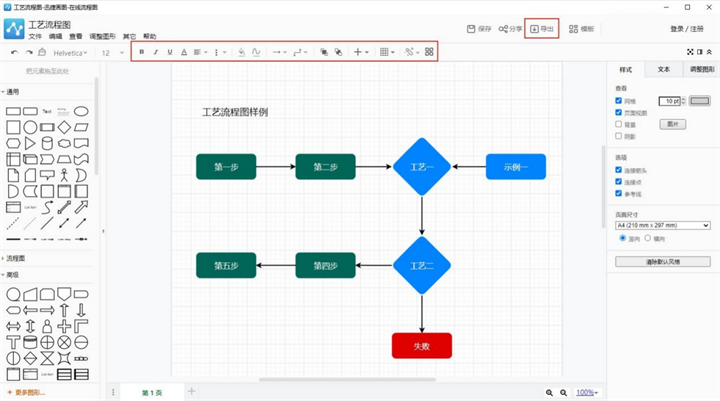Click the zoom in magnifier icon

[550, 393]
